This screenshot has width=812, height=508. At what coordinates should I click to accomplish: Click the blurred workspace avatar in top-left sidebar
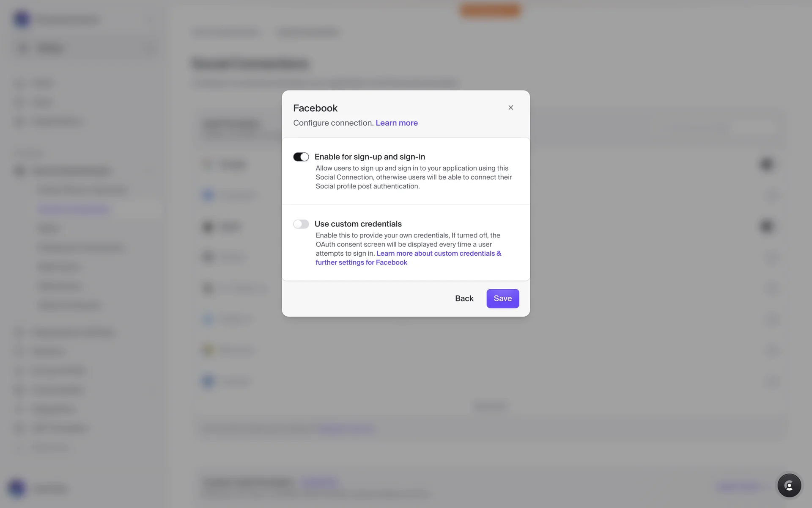(22, 19)
